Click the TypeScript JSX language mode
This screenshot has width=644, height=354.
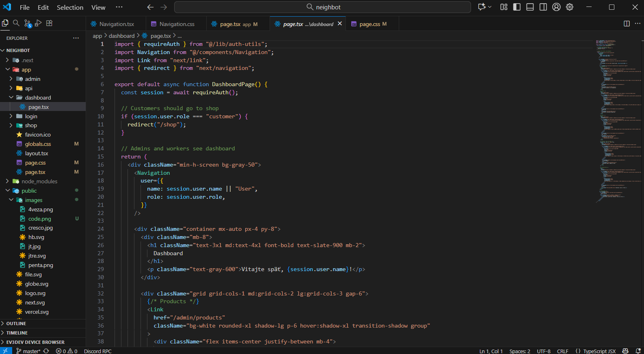[x=599, y=351]
